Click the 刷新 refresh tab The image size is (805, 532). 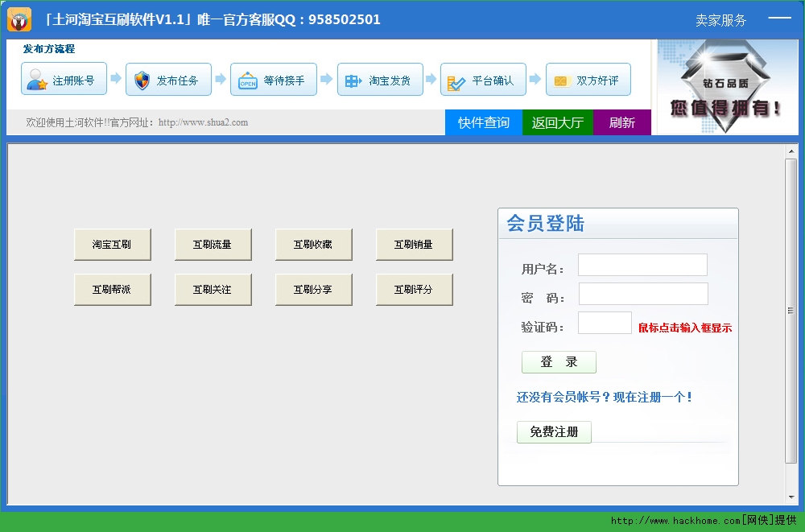(621, 122)
